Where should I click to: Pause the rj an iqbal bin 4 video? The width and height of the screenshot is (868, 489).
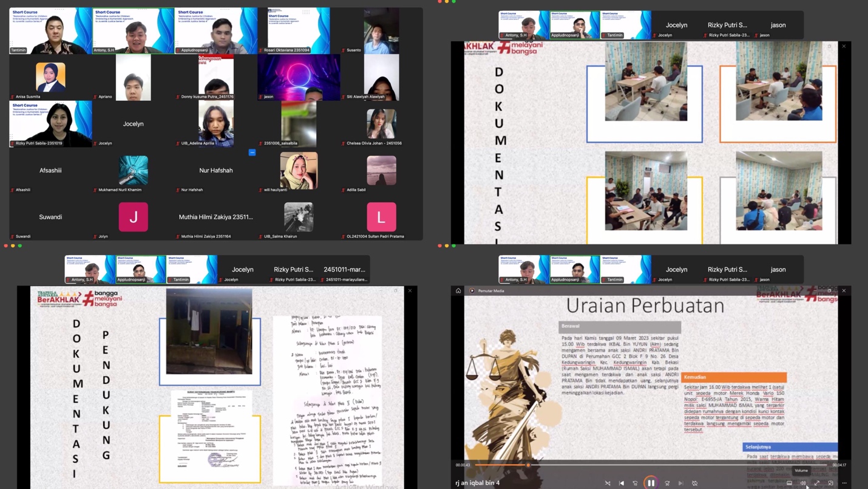pyautogui.click(x=651, y=483)
